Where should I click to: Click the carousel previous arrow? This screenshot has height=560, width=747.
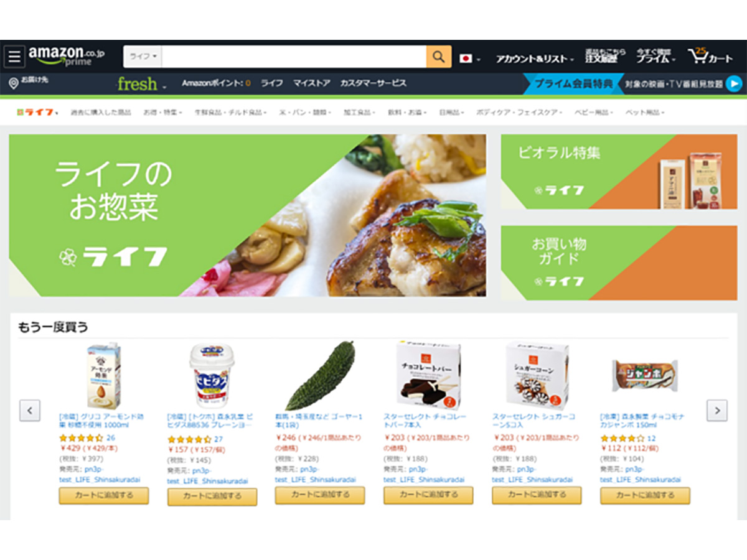pos(30,410)
